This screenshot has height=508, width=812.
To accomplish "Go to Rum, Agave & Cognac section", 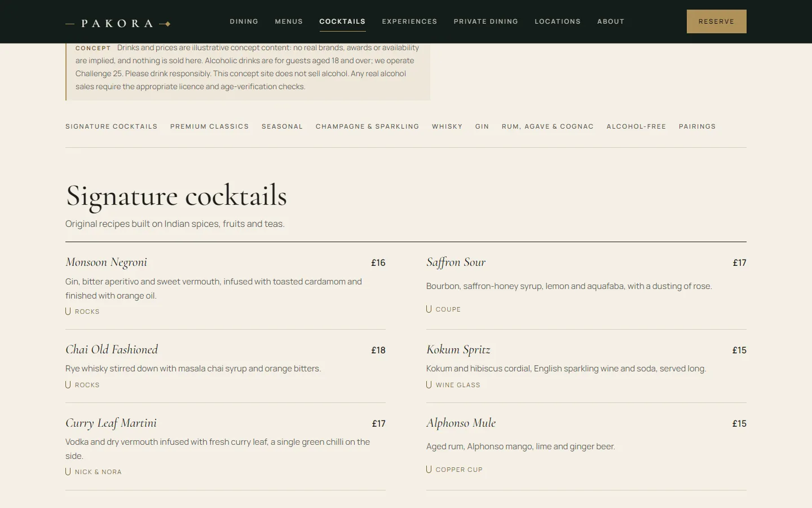I will [x=548, y=126].
